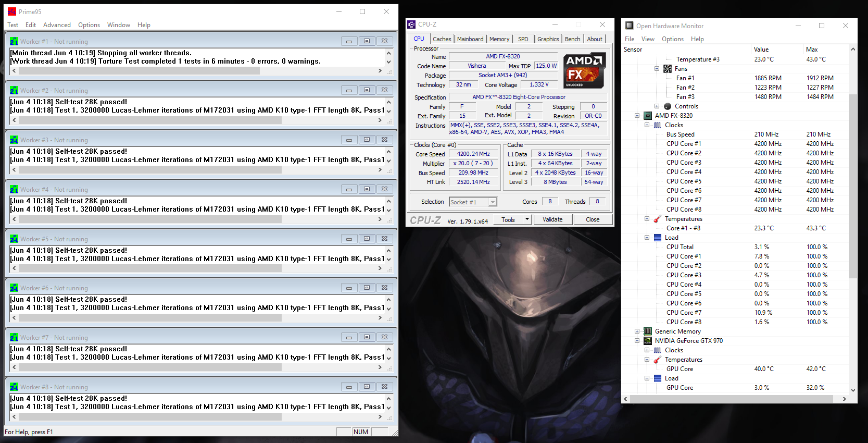Screen dimensions: 868x443
Task: Click the NVIDIA GeForce GTX 970 icon
Action: click(x=648, y=341)
